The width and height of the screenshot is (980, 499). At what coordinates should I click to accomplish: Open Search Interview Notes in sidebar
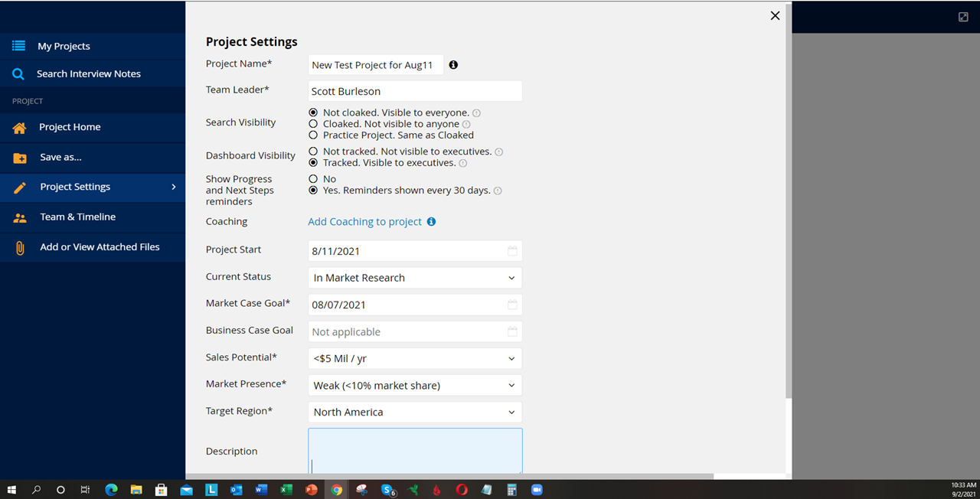[93, 74]
